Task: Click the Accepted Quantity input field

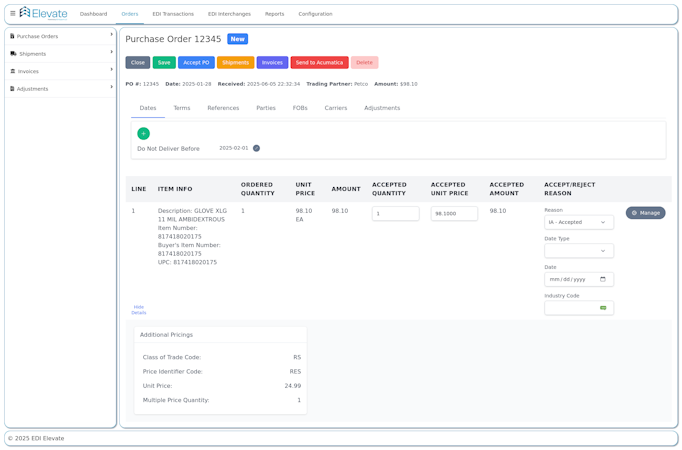Action: [x=395, y=213]
